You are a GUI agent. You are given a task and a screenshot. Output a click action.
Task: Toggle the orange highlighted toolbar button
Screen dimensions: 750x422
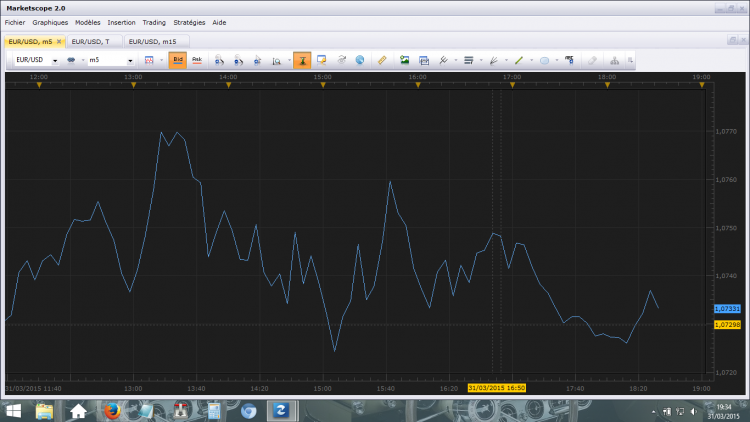point(302,60)
